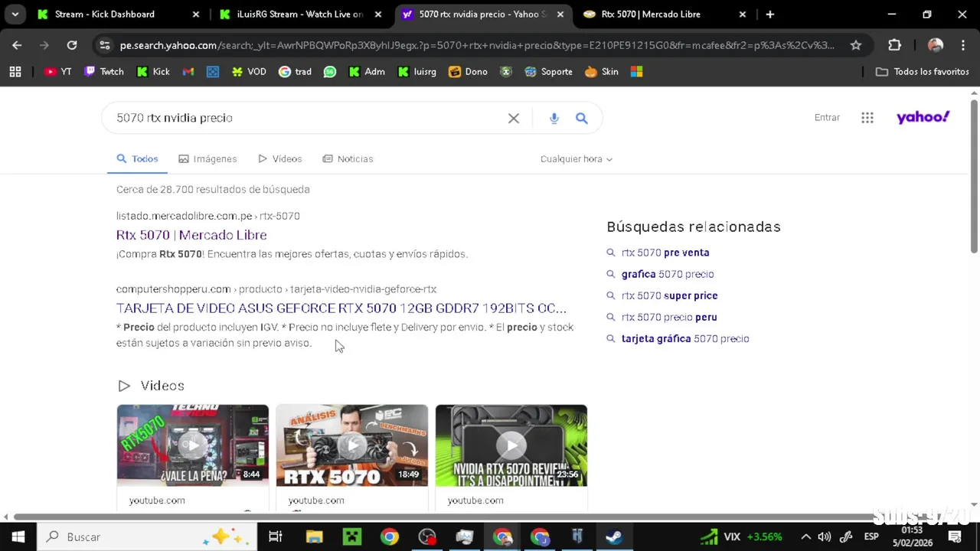The width and height of the screenshot is (980, 551).
Task: Select the Imágenes search tab
Action: click(207, 158)
